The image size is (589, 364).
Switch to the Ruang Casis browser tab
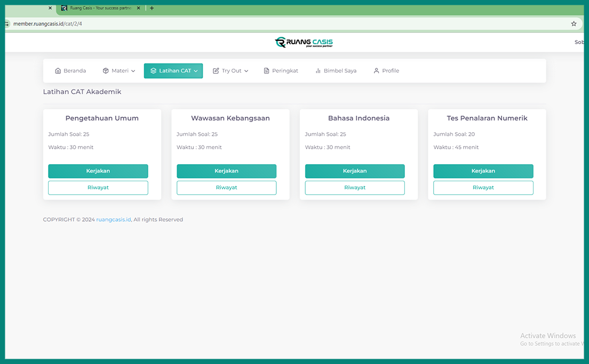coord(99,8)
